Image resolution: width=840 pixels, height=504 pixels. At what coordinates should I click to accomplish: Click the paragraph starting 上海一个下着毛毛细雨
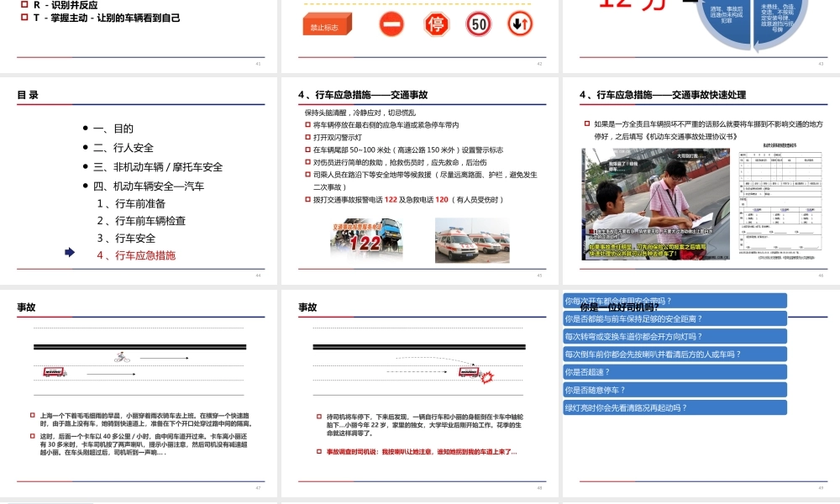(144, 419)
